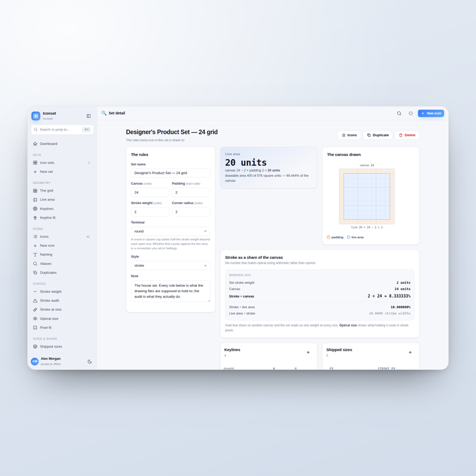Duplicate this icon set
Image resolution: width=476 pixels, height=476 pixels.
click(378, 135)
